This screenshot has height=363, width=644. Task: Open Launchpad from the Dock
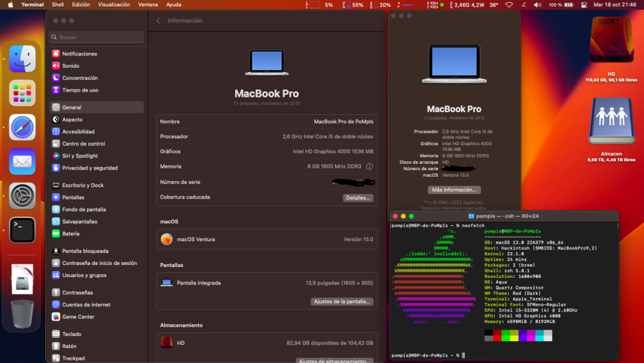(x=22, y=93)
